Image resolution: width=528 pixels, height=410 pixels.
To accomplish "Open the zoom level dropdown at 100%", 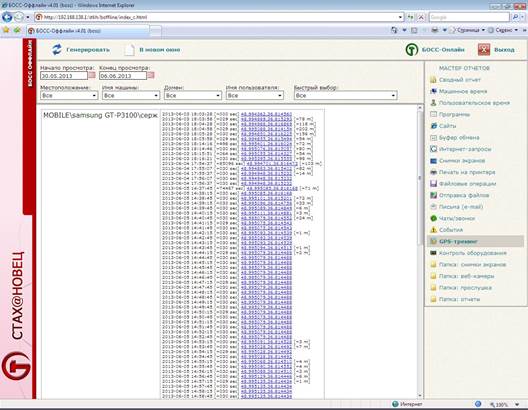I will pos(517,404).
